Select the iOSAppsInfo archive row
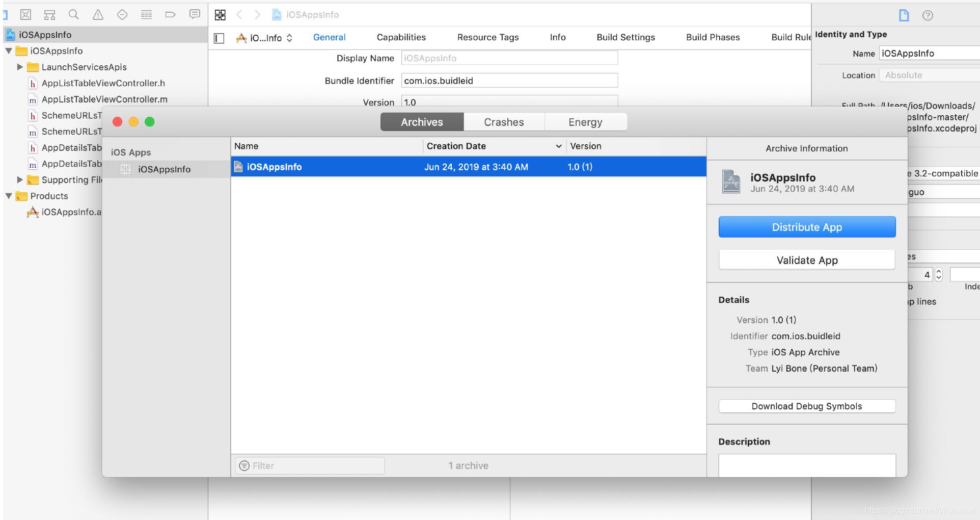The height and width of the screenshot is (520, 980). [x=469, y=167]
